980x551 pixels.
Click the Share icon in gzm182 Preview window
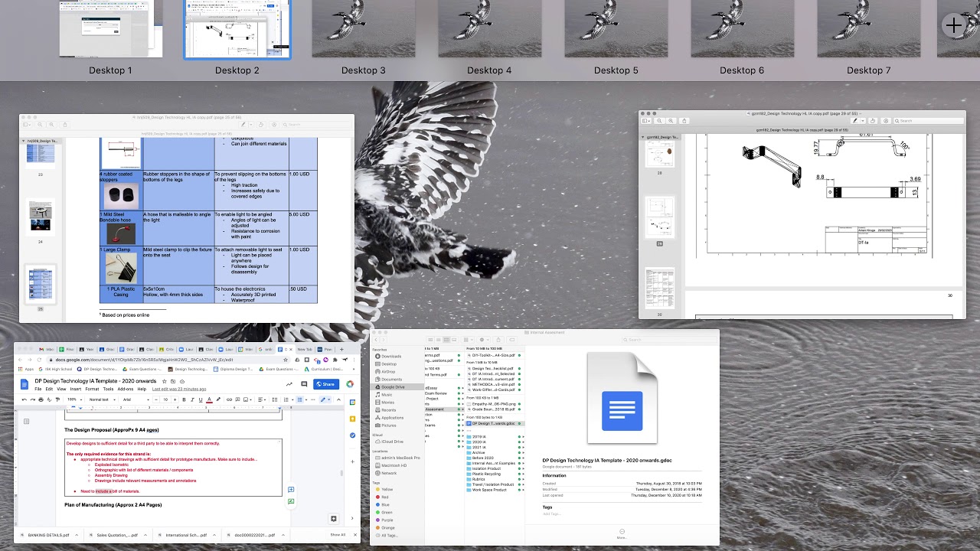coord(684,121)
